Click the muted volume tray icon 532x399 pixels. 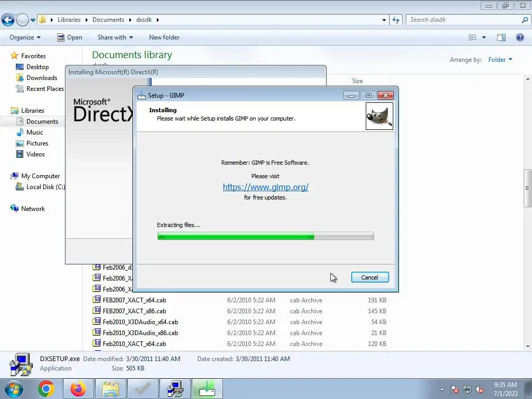[480, 390]
